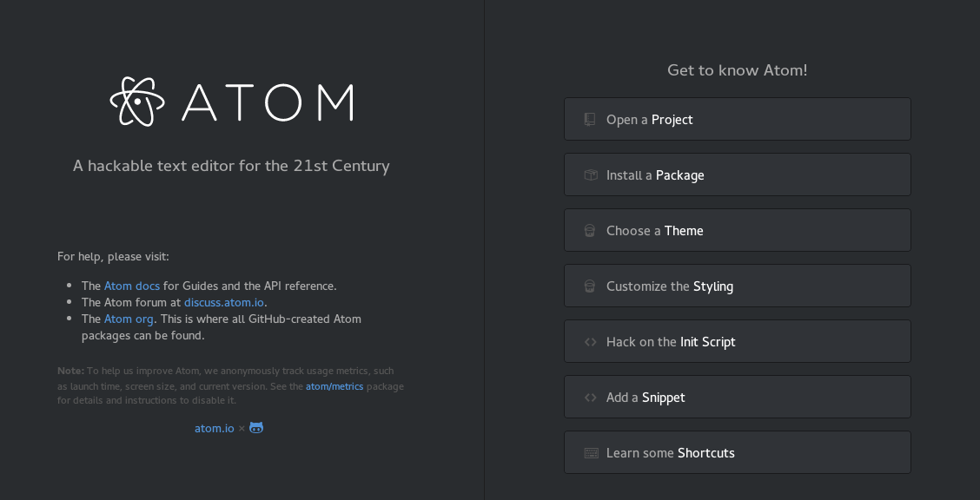Click the book icon beside Open a Project
This screenshot has height=500, width=980.
point(590,120)
